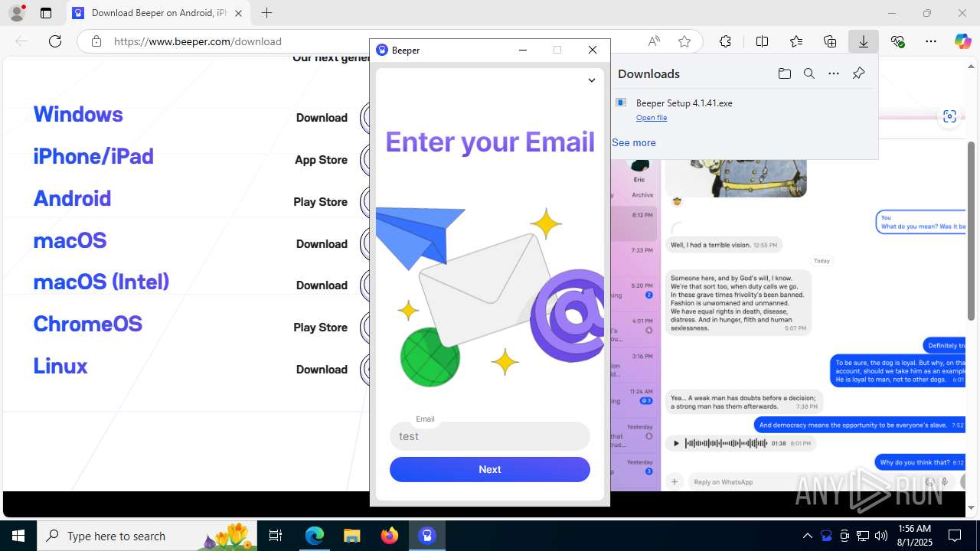980x551 pixels.
Task: Click the address bar URL
Action: (x=198, y=41)
